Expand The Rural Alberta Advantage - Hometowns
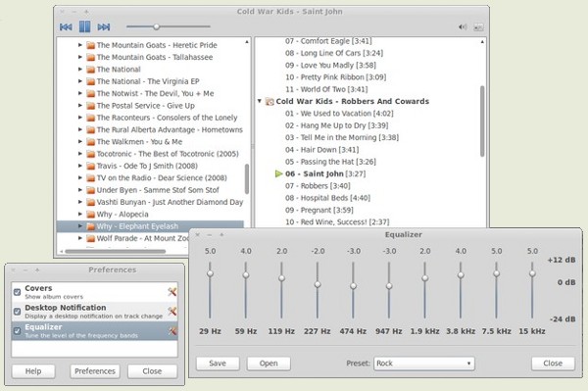The height and width of the screenshot is (391, 588). coord(80,129)
